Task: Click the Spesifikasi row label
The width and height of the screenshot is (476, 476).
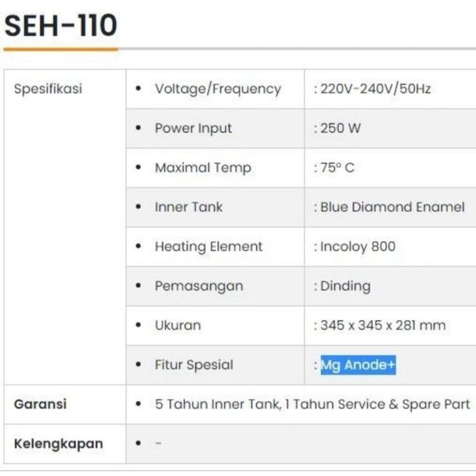Action: click(x=48, y=89)
